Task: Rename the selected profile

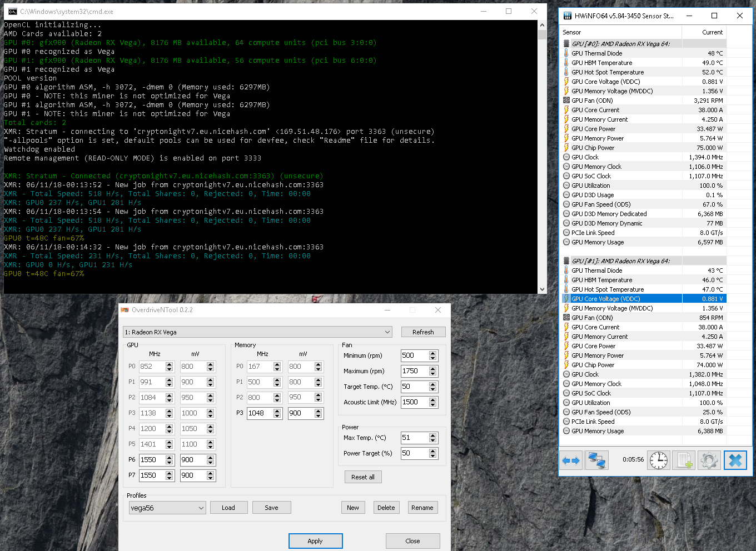Action: 422,508
